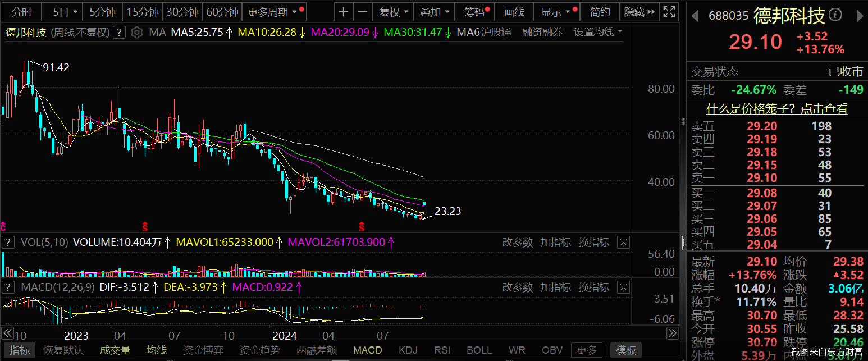Zoom in chart with plus icon
Viewport: 868px width, 361px height.
tap(344, 12)
